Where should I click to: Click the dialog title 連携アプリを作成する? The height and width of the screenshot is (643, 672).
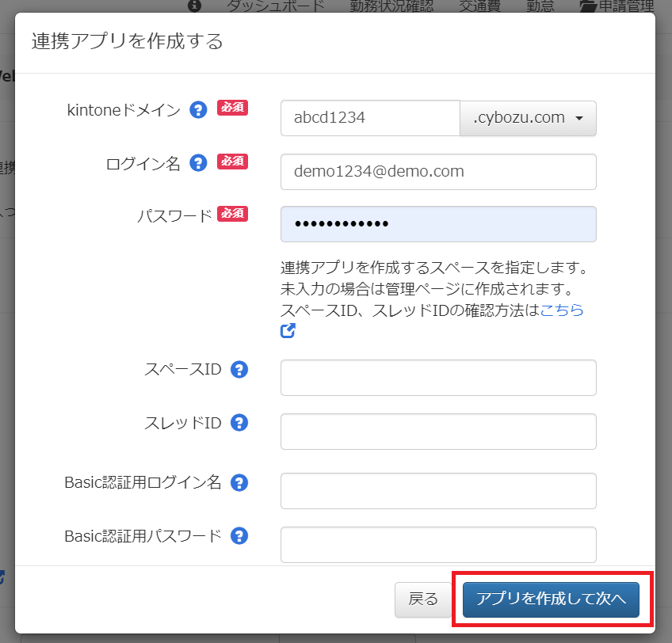coord(127,41)
